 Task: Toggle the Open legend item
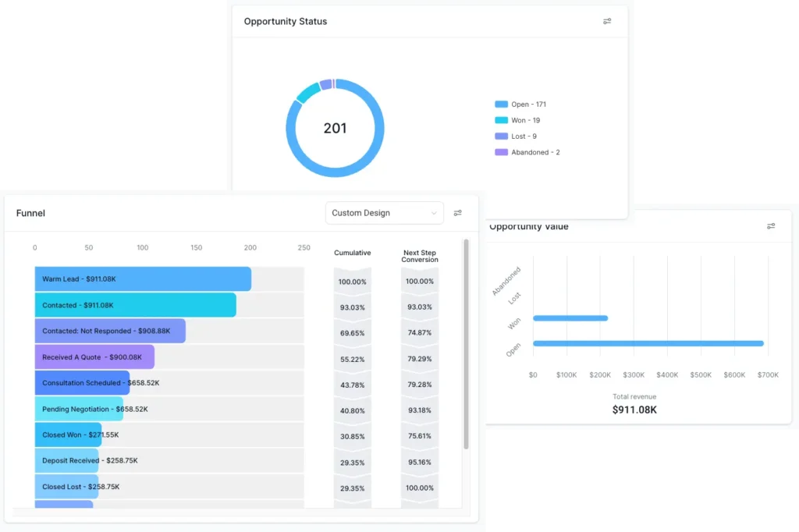click(x=528, y=105)
